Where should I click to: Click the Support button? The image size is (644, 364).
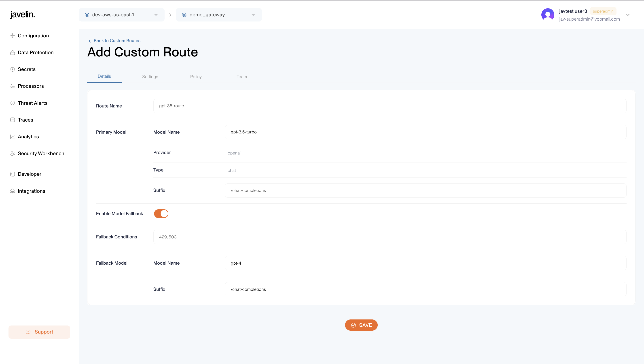pos(39,332)
